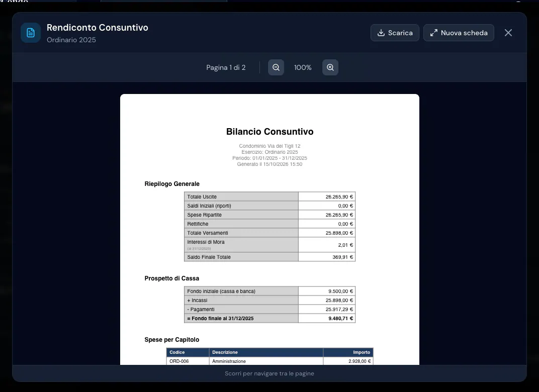This screenshot has width=539, height=392.
Task: Open the document in Nuova scheda
Action: (x=459, y=33)
